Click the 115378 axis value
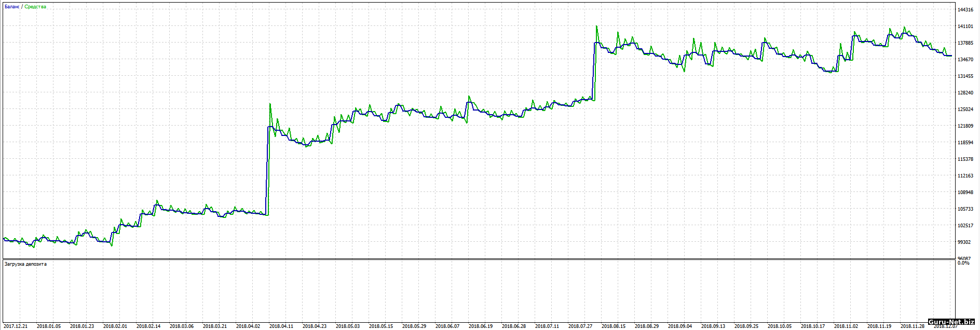 [x=965, y=159]
